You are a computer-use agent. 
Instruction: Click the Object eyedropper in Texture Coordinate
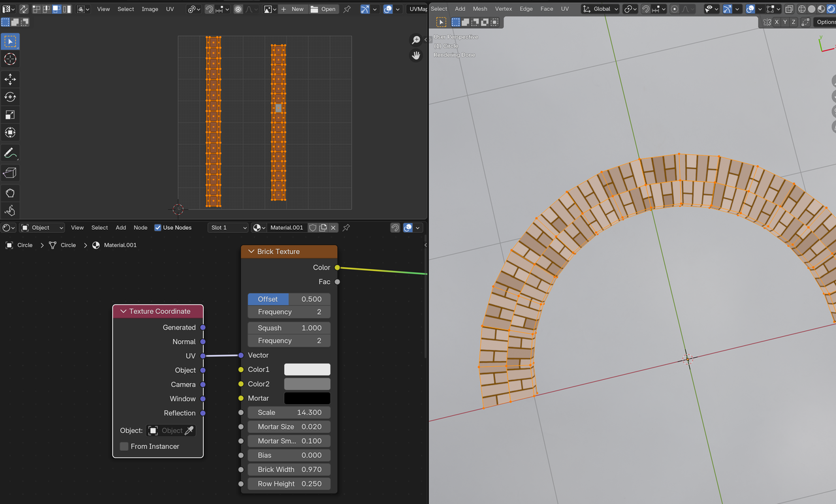tap(189, 431)
